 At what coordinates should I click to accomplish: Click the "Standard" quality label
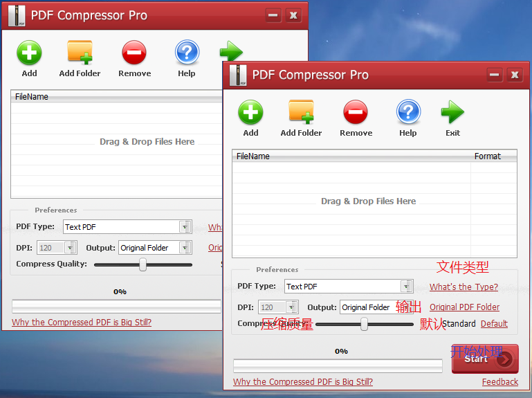(x=459, y=324)
